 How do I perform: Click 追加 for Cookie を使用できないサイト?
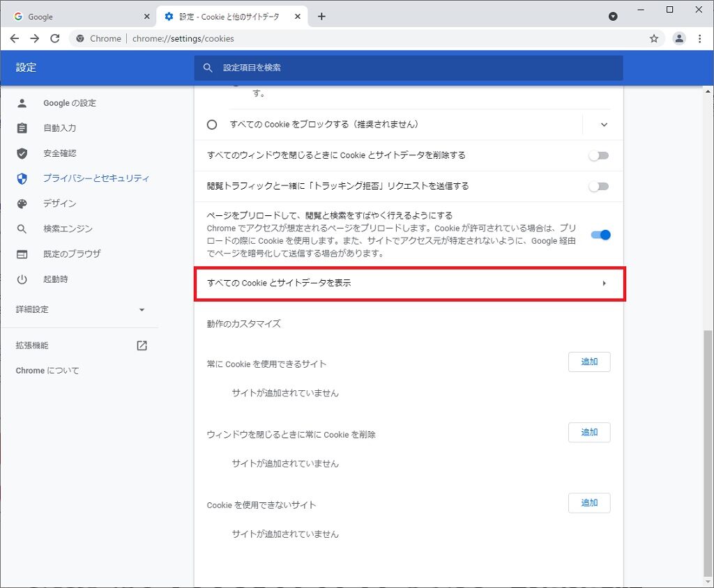tap(589, 502)
